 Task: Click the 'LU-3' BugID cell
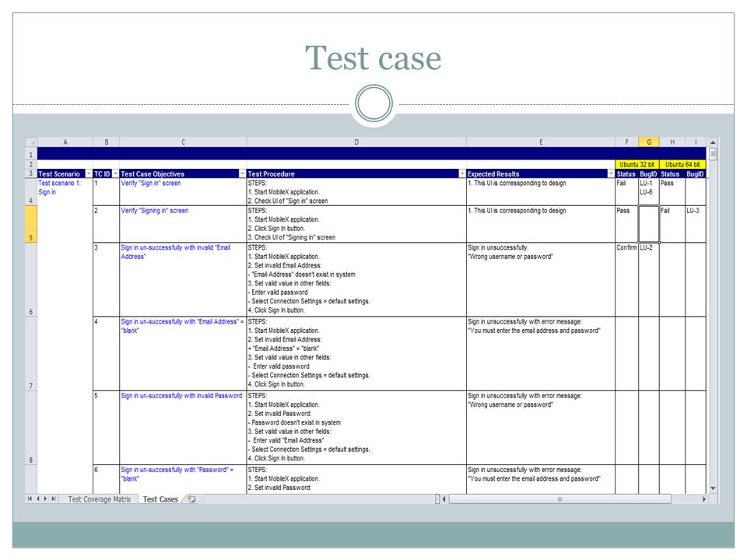696,224
